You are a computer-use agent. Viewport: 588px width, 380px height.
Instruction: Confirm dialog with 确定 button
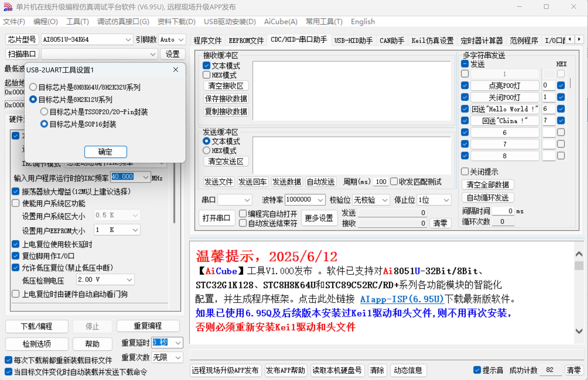[x=106, y=152]
